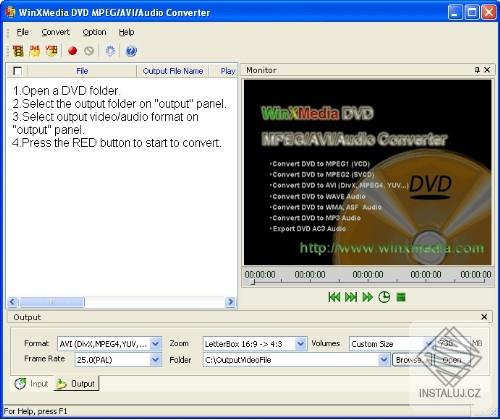Open the File menu

23,32
